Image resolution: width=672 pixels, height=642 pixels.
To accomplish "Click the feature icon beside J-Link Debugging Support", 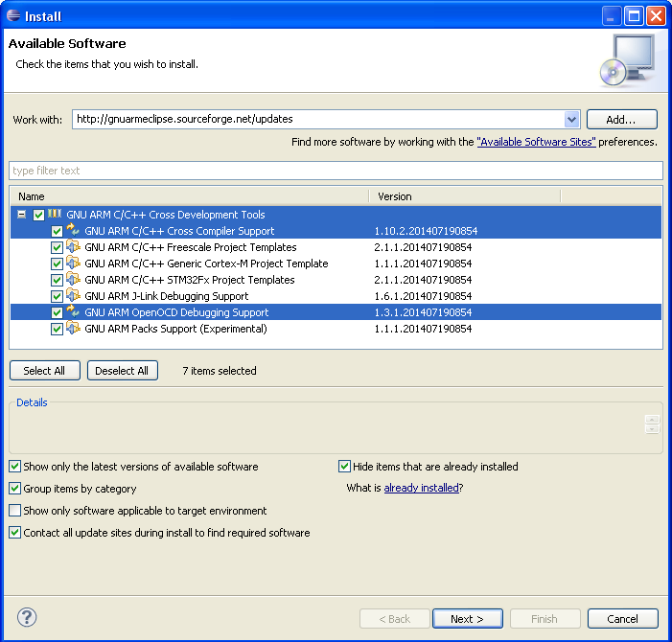I will (73, 295).
